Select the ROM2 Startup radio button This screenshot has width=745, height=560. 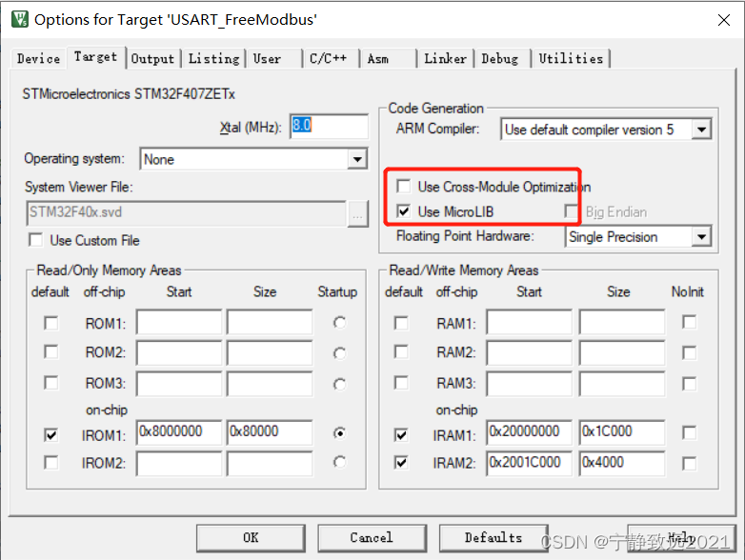339,353
